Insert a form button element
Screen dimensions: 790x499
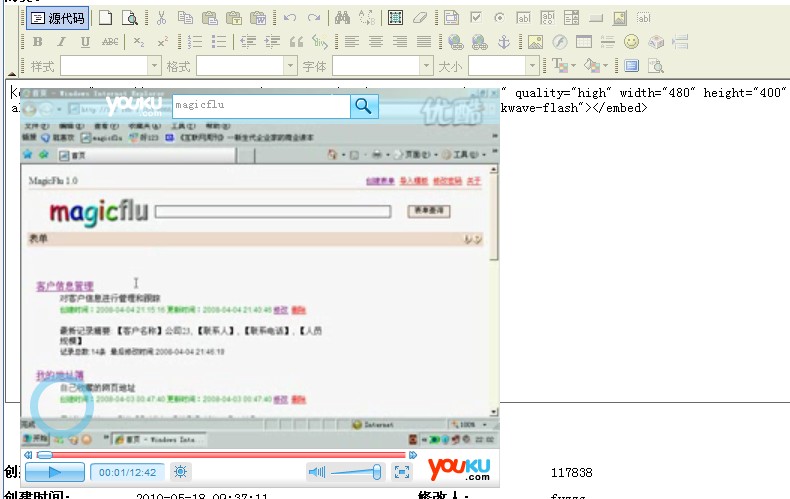pyautogui.click(x=596, y=18)
